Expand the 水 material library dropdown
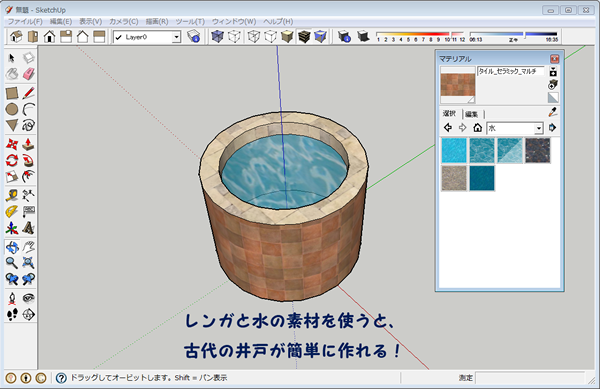 click(x=539, y=128)
